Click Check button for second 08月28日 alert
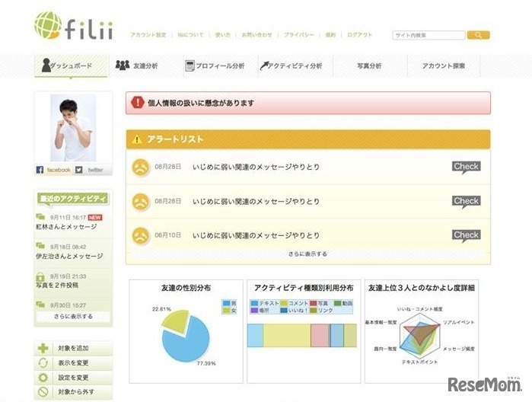Viewport: 532px width, 402px height. tap(467, 201)
